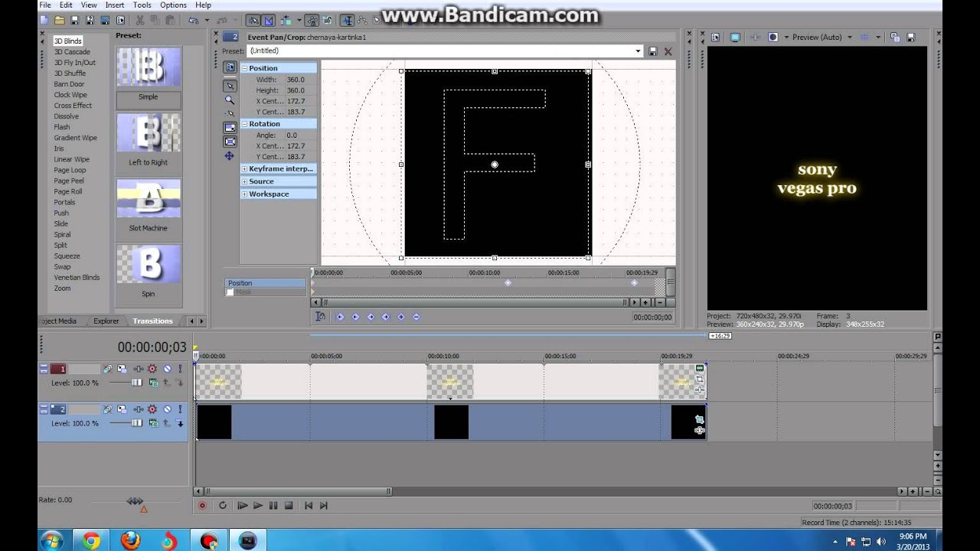Click Play From Start button
Viewport: 980px width, 551px height.
point(242,505)
